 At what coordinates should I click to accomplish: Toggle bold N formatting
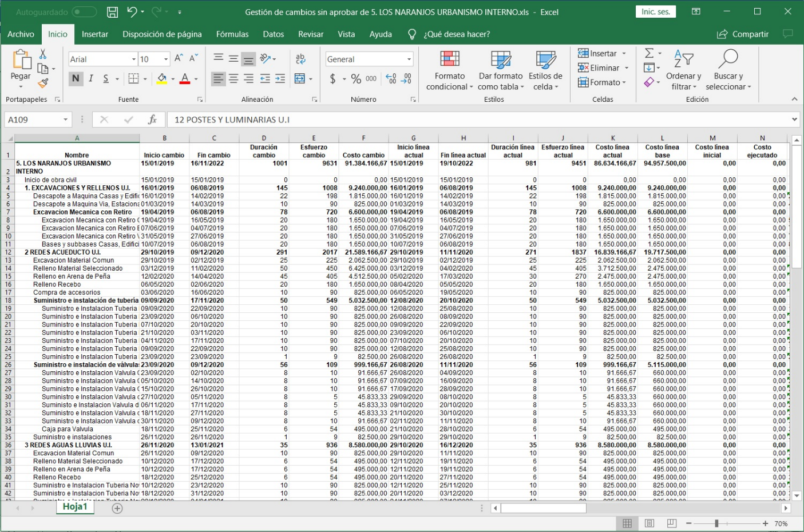tap(76, 79)
